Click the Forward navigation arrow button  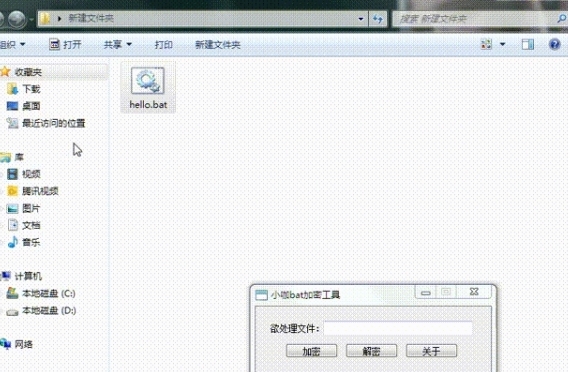[x=17, y=19]
